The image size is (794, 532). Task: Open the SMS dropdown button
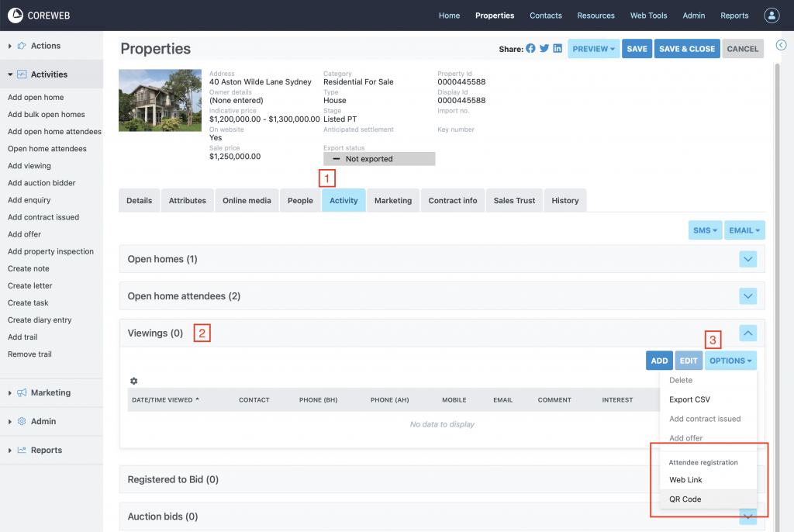click(705, 230)
